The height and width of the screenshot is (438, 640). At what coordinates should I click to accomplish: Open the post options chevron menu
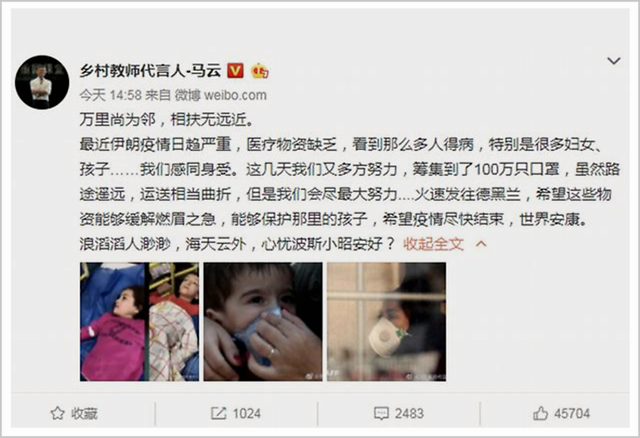click(613, 61)
